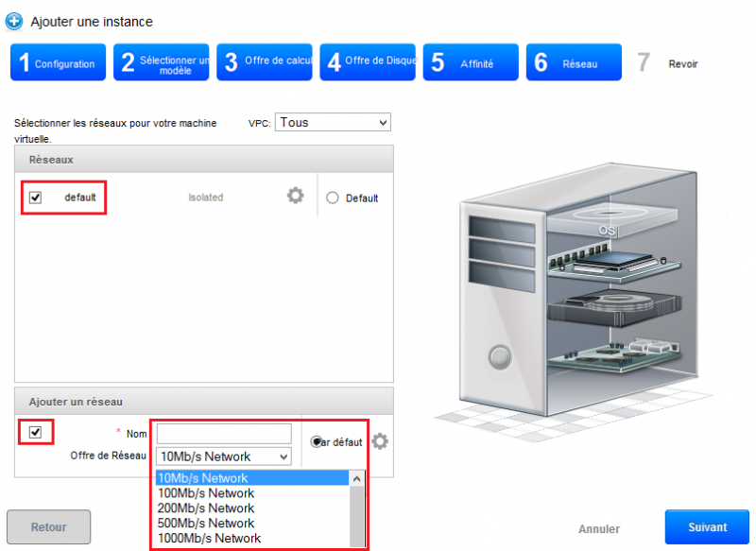
Task: Choose 100Mb/s Network from the list
Action: (x=206, y=493)
